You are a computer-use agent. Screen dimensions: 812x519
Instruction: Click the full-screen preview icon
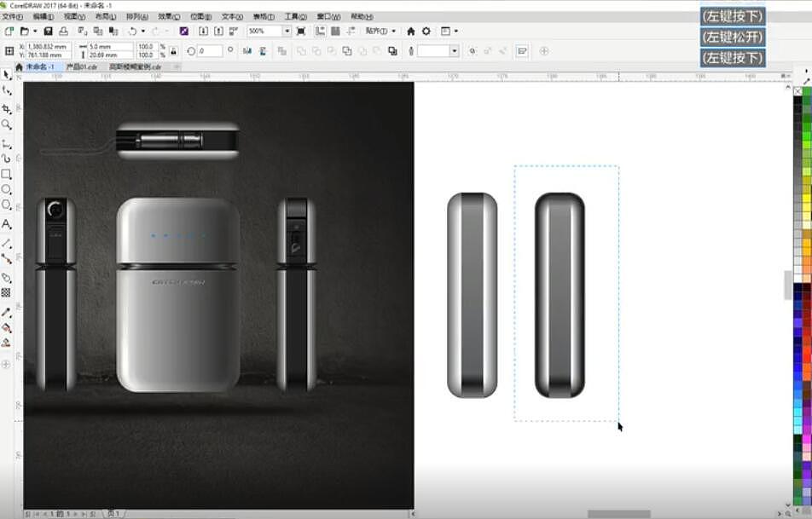[301, 31]
